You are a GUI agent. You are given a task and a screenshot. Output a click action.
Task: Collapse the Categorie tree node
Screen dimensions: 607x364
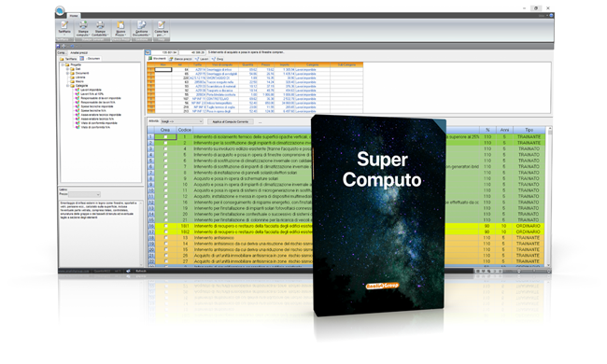(68, 86)
